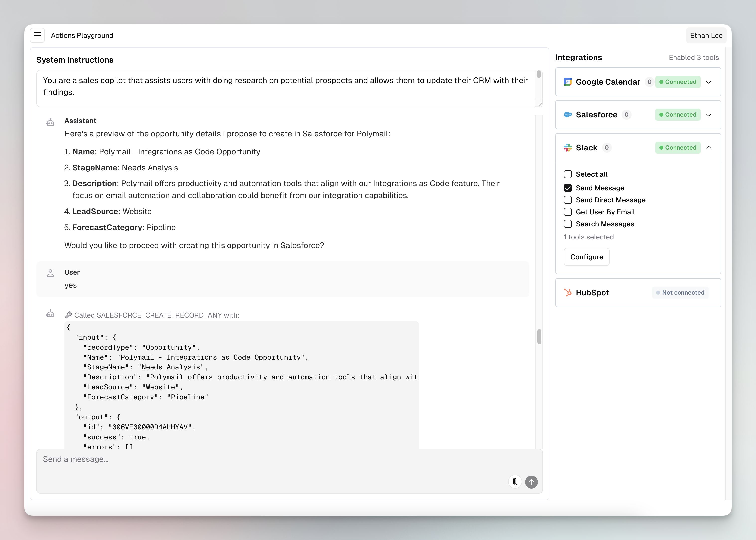Image resolution: width=756 pixels, height=540 pixels.
Task: Click the Google Calendar icon
Action: point(568,82)
